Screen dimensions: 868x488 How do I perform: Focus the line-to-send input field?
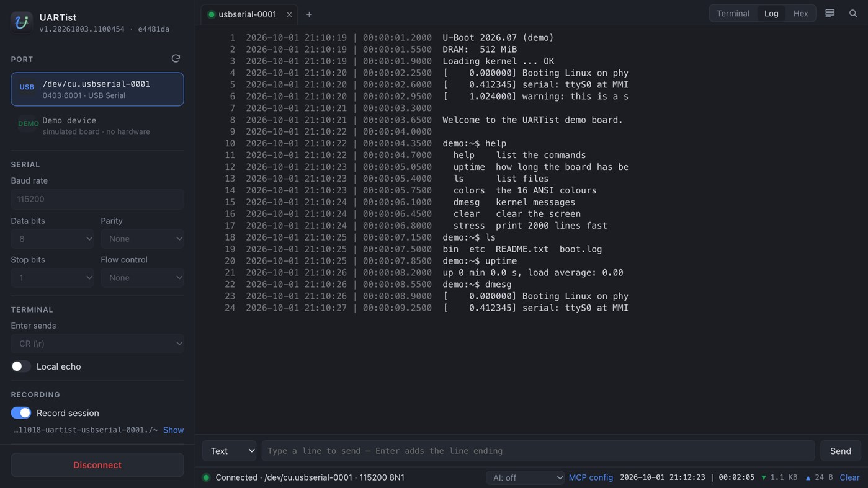[x=538, y=451]
